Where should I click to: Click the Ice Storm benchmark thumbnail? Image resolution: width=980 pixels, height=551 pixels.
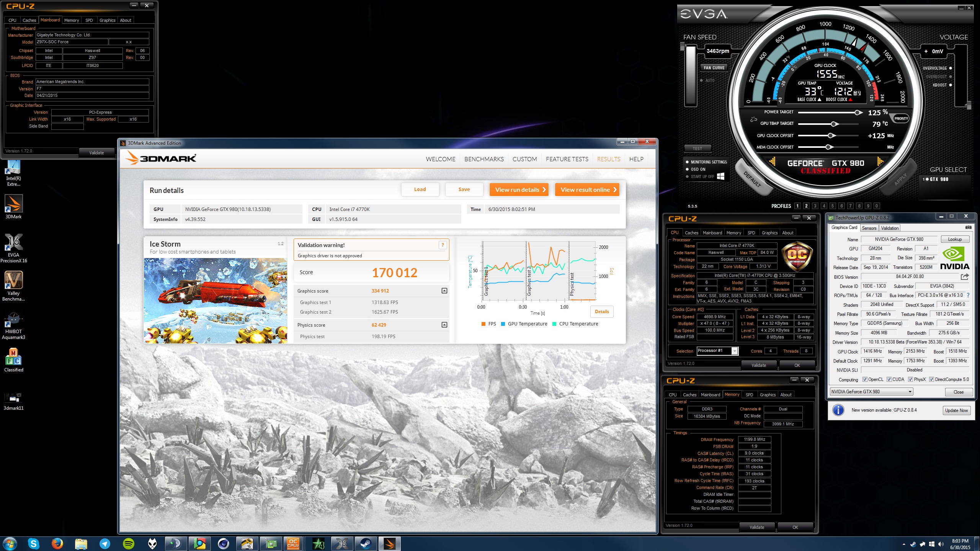(x=216, y=301)
